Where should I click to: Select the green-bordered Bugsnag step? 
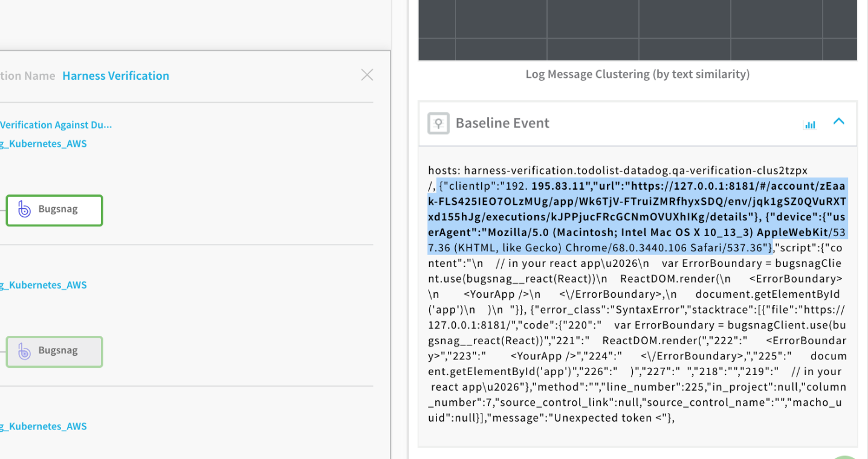tap(54, 210)
